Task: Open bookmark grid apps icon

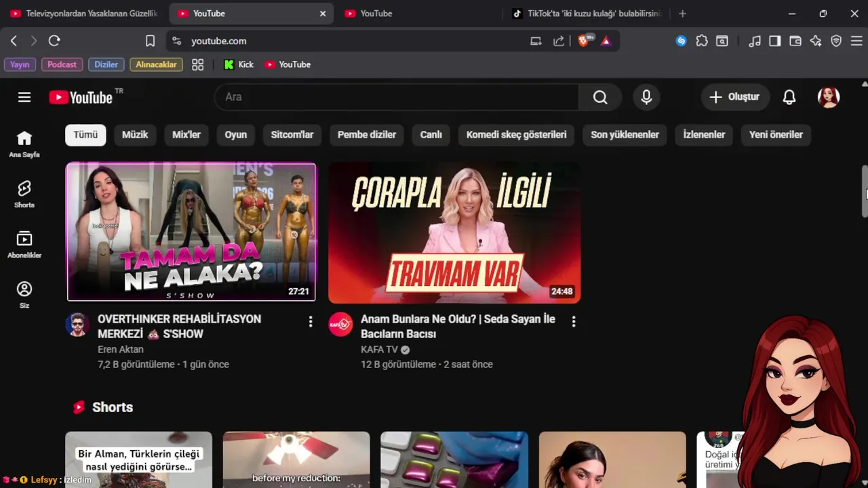Action: pyautogui.click(x=198, y=64)
